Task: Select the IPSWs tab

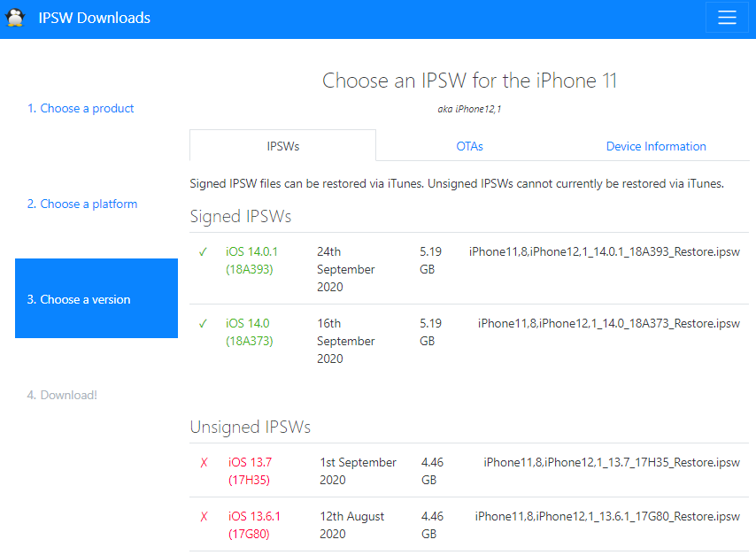Action: pyautogui.click(x=282, y=146)
